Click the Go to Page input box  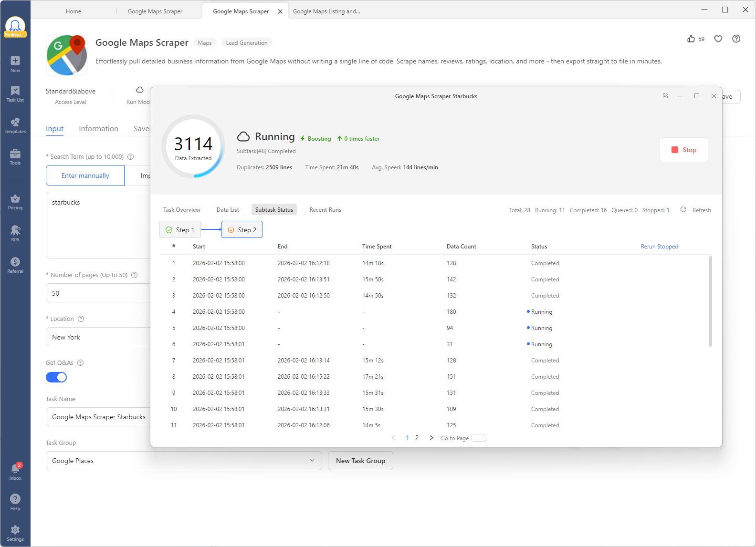tap(478, 438)
